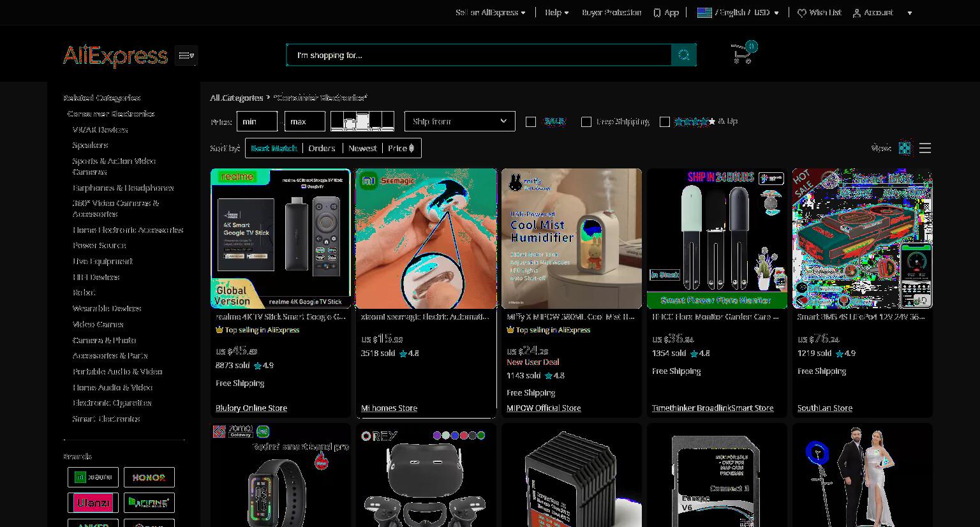The image size is (980, 527).
Task: Visit the Mi homes Store link
Action: (x=389, y=408)
